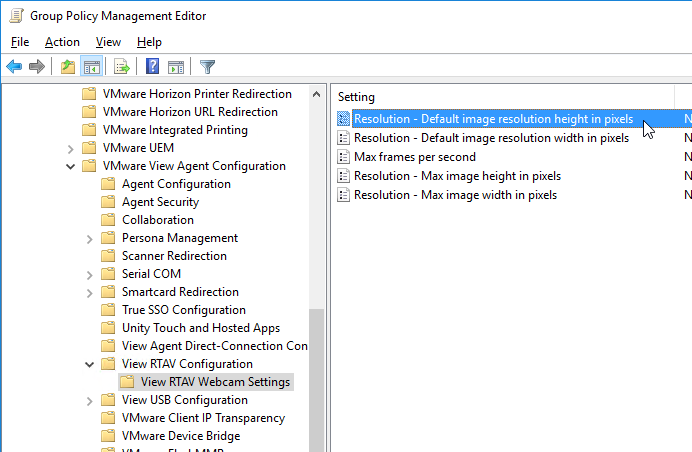The height and width of the screenshot is (452, 692).
Task: Expand the View USB Configuration node
Action: click(90, 401)
